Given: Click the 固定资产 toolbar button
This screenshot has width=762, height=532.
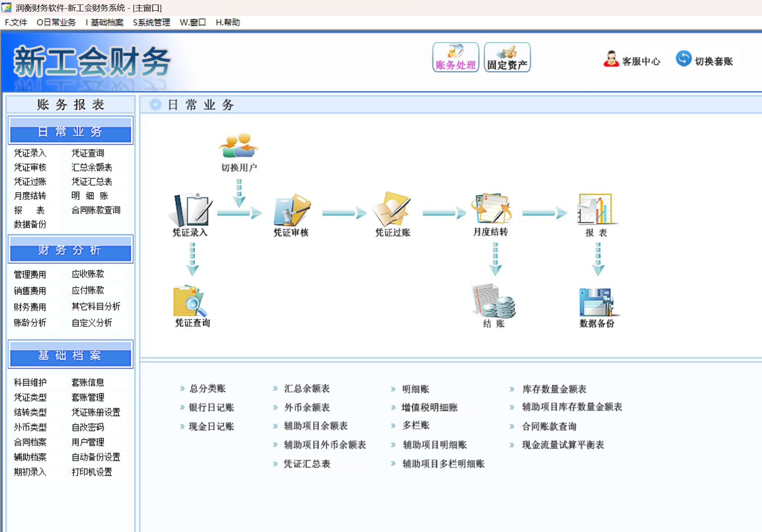Looking at the screenshot, I should click(x=507, y=57).
